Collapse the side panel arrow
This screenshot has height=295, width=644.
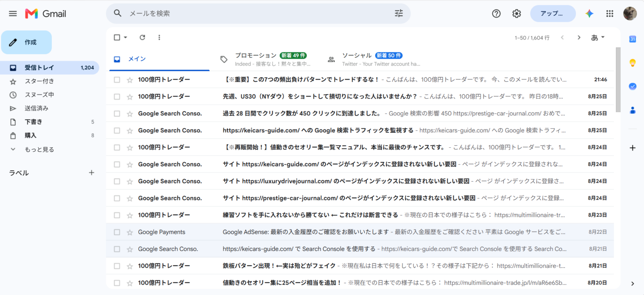(x=633, y=284)
